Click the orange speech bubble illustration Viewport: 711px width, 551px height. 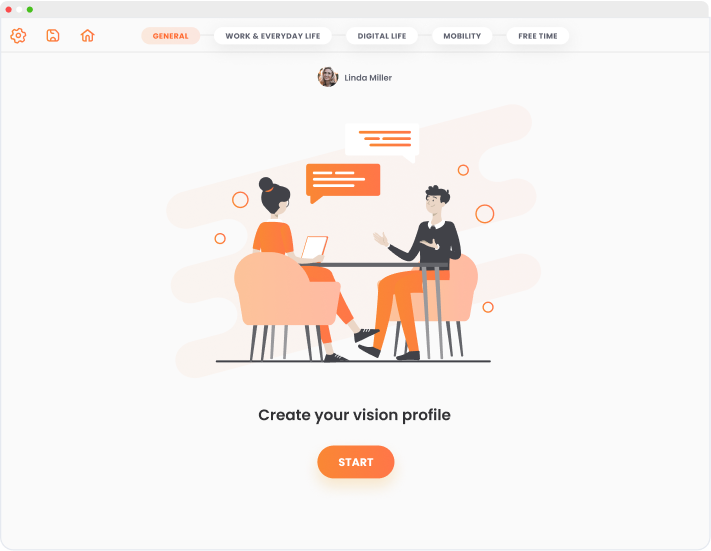[343, 183]
